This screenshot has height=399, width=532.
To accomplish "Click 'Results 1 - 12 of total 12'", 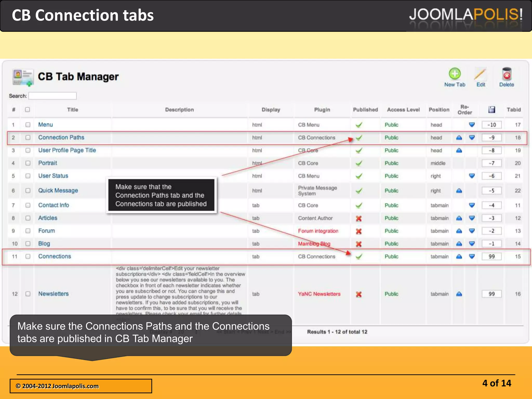I will click(337, 332).
